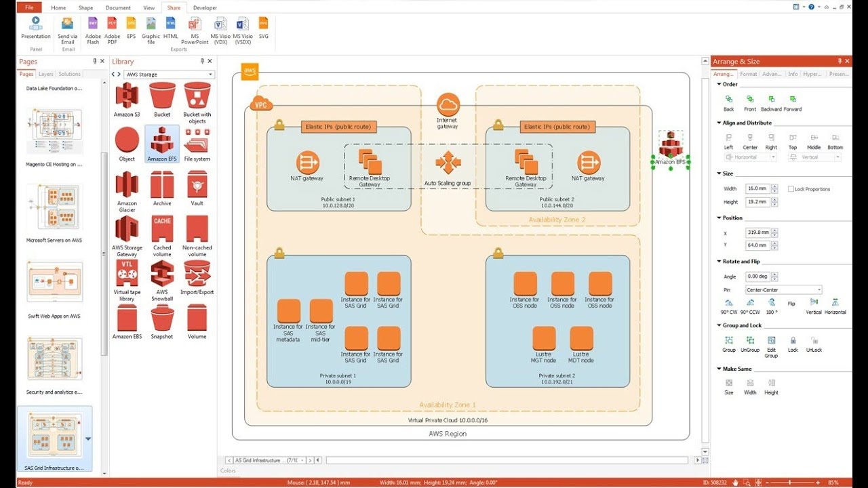Collapse the Make Same section

(719, 369)
